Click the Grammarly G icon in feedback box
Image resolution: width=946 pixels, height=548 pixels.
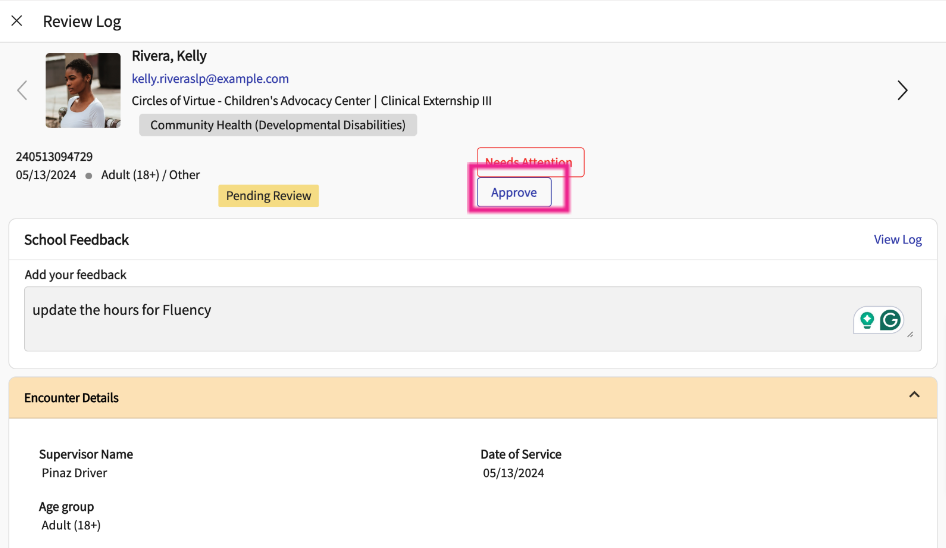pyautogui.click(x=889, y=320)
